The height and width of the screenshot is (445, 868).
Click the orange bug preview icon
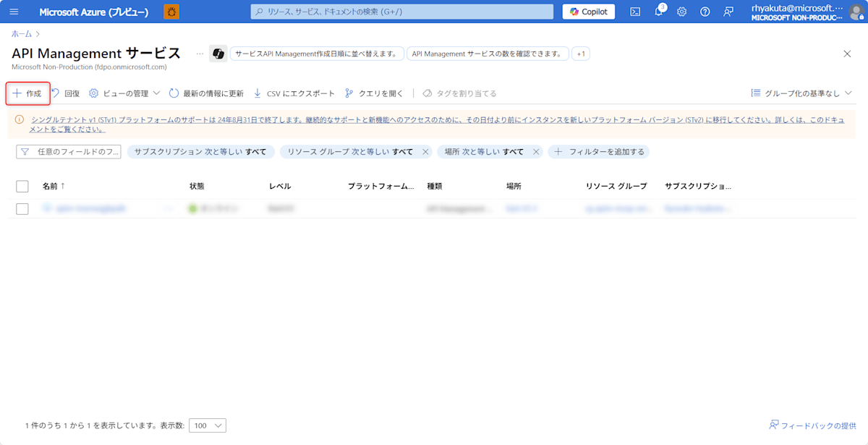coord(171,12)
